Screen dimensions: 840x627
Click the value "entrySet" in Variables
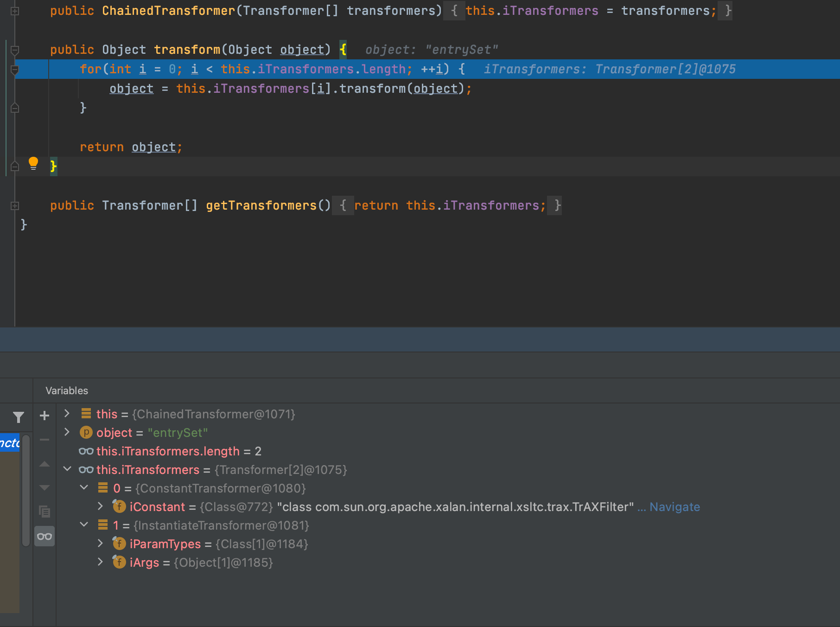pos(178,433)
